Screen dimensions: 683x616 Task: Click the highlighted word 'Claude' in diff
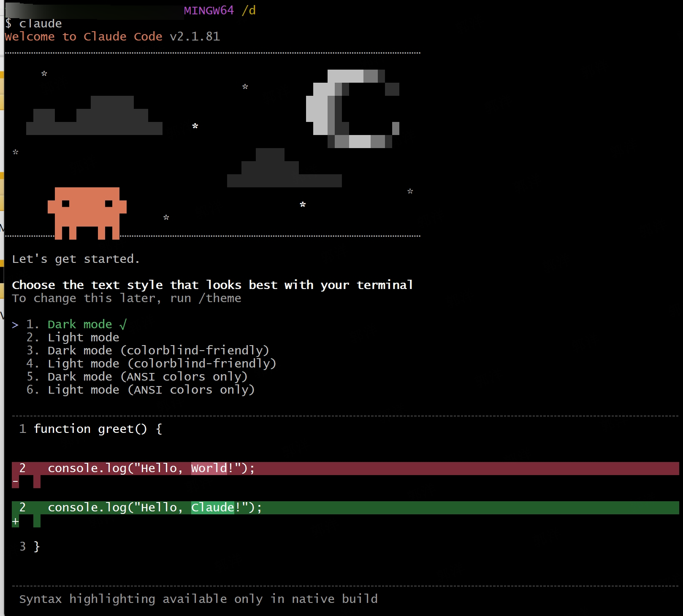pos(212,508)
